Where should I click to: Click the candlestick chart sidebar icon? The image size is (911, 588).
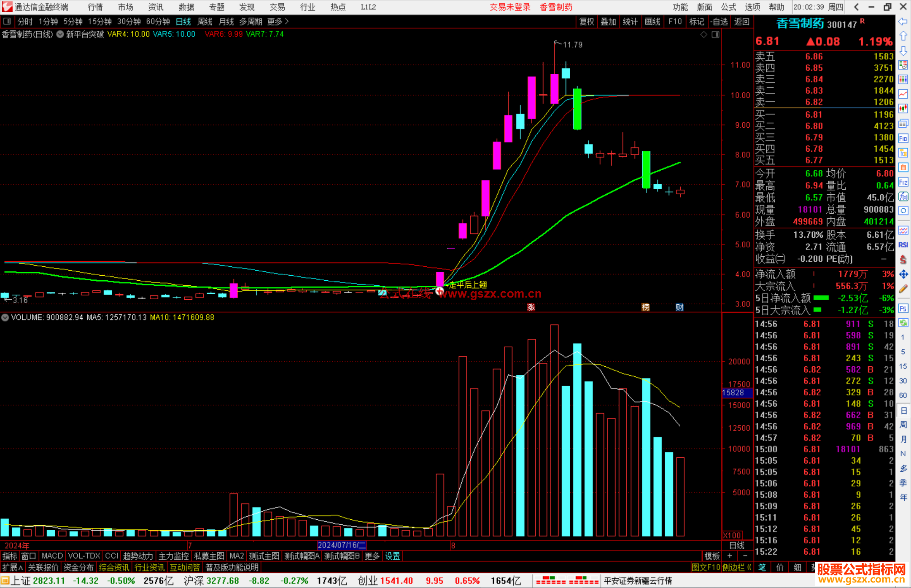pos(903,109)
